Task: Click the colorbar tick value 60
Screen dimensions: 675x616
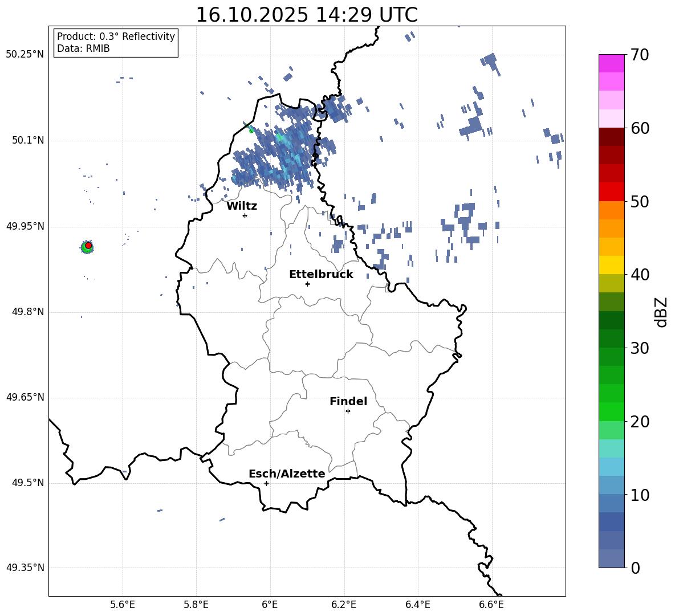Action: pos(640,128)
